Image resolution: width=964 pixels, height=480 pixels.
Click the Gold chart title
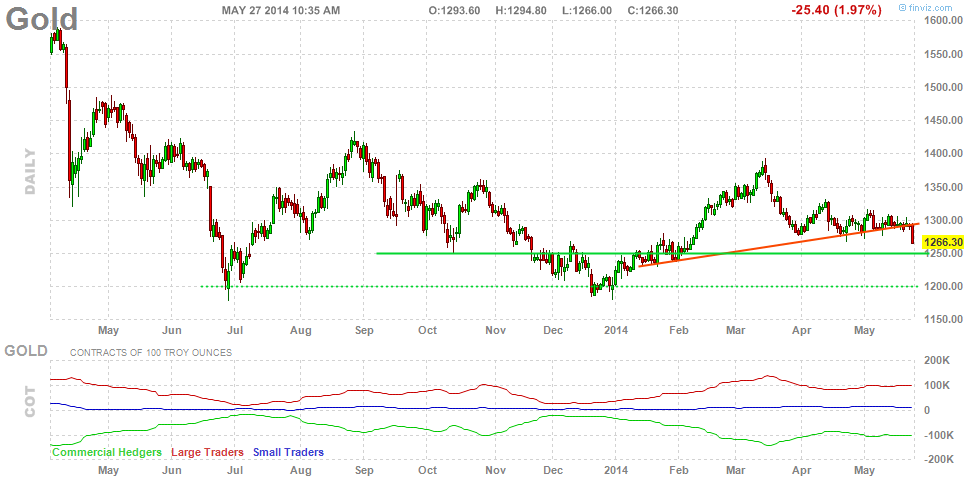(42, 19)
